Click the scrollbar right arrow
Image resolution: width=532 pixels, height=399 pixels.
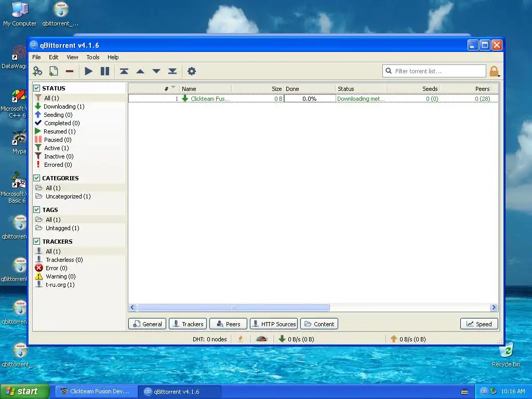[x=494, y=308]
